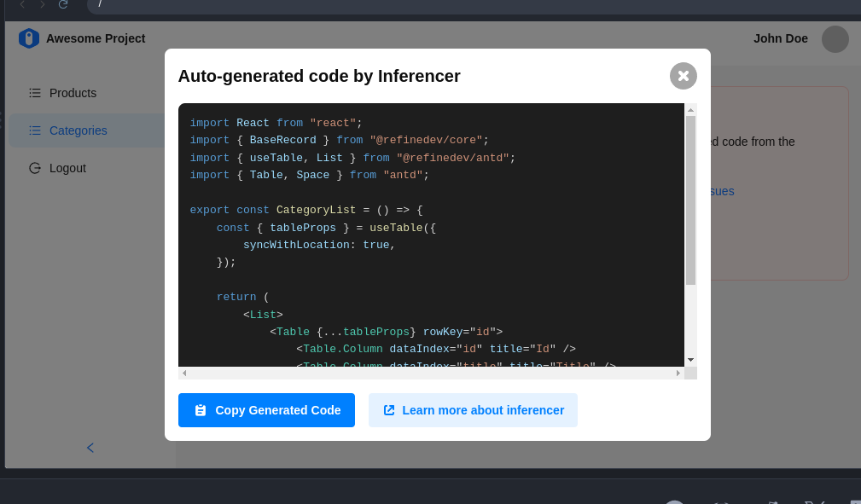Click the '<List>' tag in code
Viewport: 861px width, 504px height.
pos(263,315)
